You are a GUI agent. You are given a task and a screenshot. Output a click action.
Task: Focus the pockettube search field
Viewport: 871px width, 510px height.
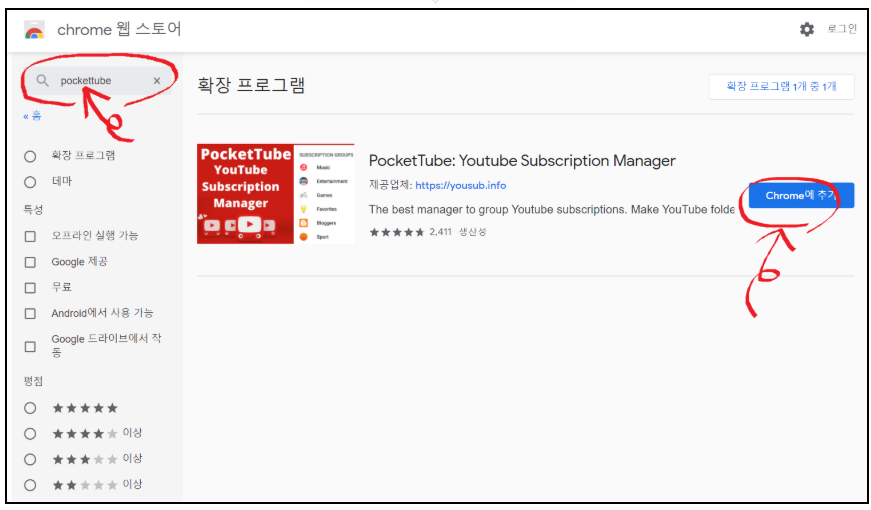(x=100, y=81)
